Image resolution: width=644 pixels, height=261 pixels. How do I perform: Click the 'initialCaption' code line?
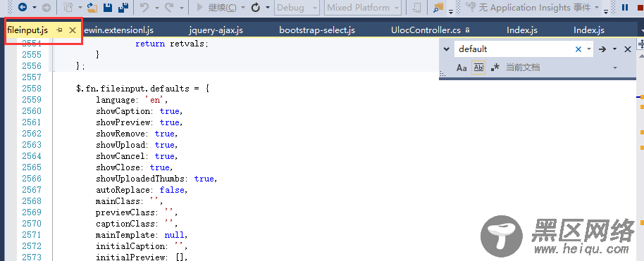coord(142,247)
